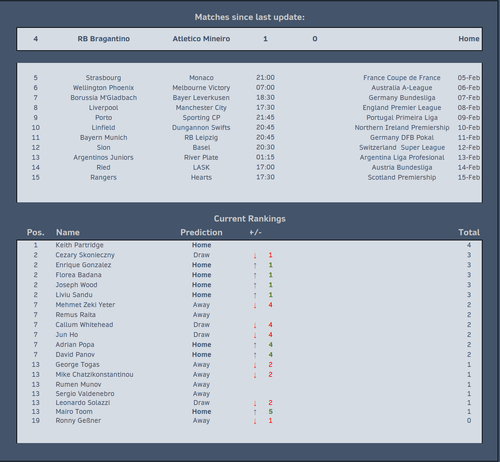Click the 15-Feb fixture date
Image resolution: width=500 pixels, height=462 pixels.
469,178
